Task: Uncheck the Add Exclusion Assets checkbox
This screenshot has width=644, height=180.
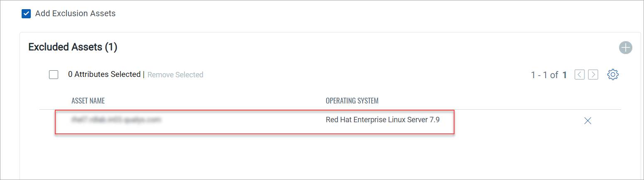Action: tap(26, 14)
